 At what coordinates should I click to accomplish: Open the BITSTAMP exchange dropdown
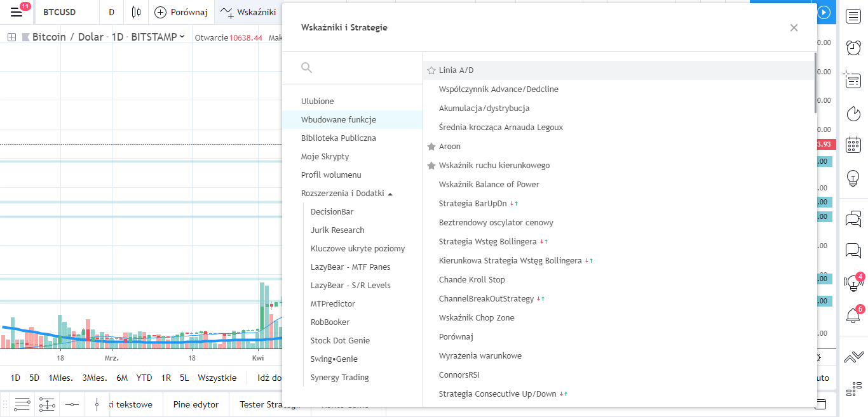(158, 37)
